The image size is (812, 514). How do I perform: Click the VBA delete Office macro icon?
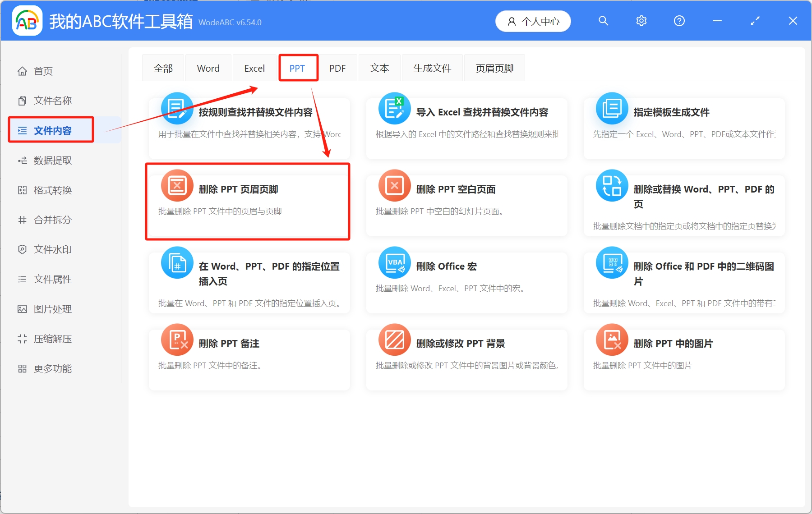(395, 262)
